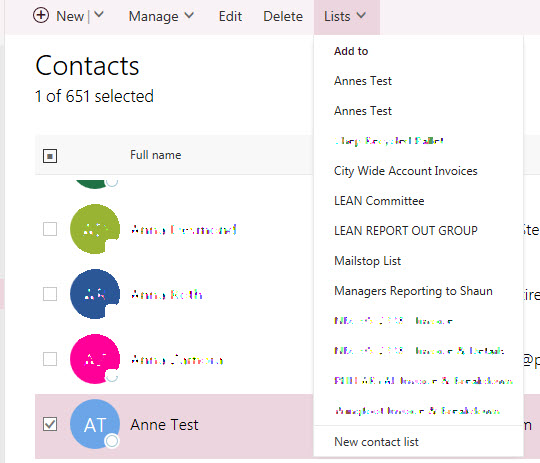Click the dark blue contact avatar
This screenshot has height=463, width=540.
[95, 294]
